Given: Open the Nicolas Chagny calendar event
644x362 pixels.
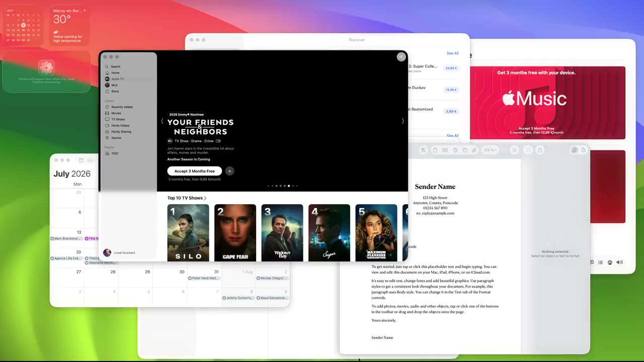Looking at the screenshot, I should click(272, 278).
